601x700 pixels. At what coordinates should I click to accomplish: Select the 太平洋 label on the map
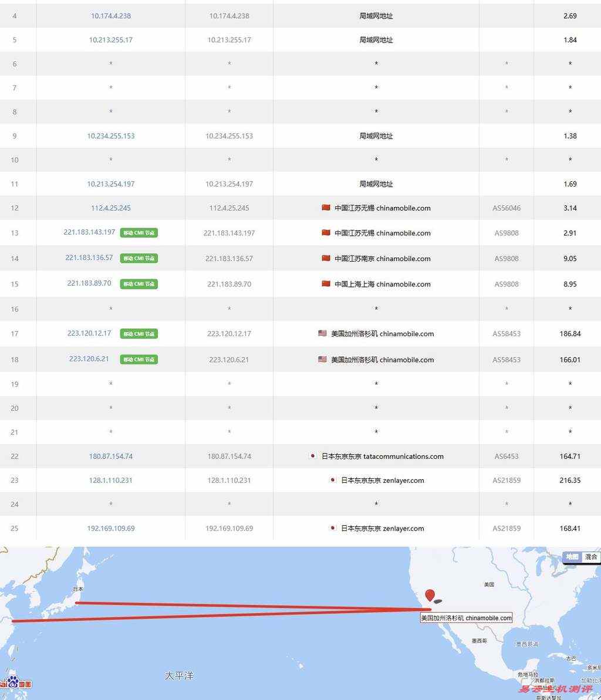pyautogui.click(x=179, y=675)
